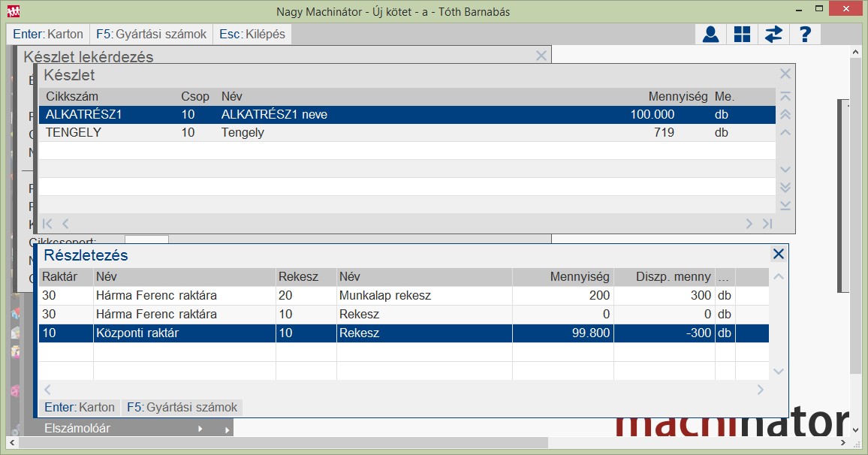Open the four-squares window grid icon
This screenshot has width=868, height=455.
(742, 35)
